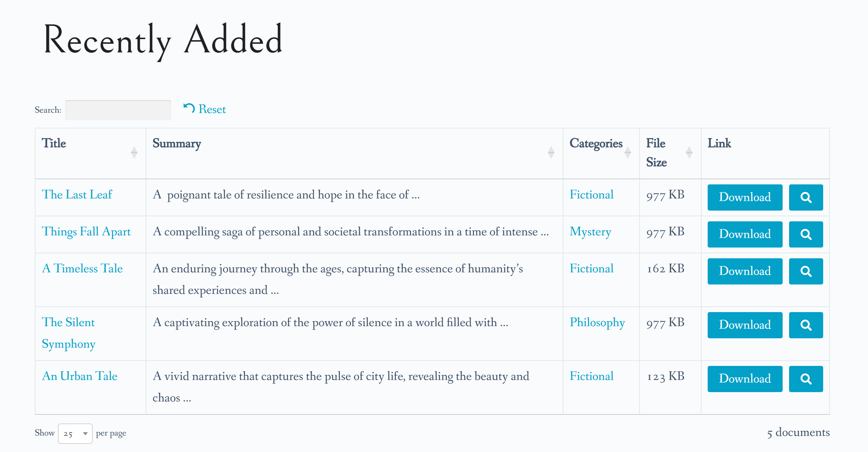Toggle sorting on the Summary column
The width and height of the screenshot is (868, 452).
coord(551,152)
